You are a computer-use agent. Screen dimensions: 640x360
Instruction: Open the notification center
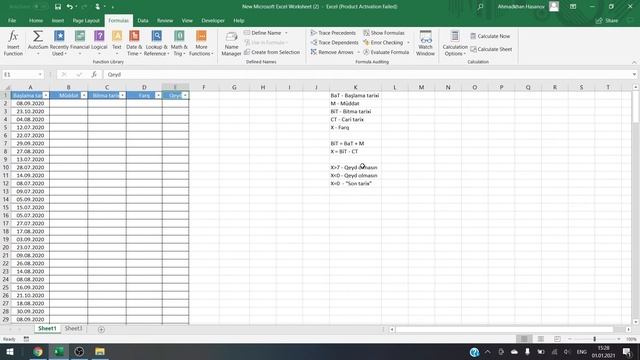click(627, 351)
